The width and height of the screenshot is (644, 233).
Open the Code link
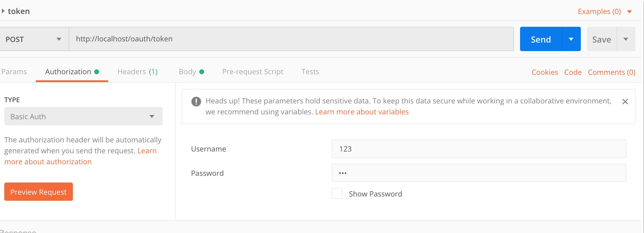point(573,72)
